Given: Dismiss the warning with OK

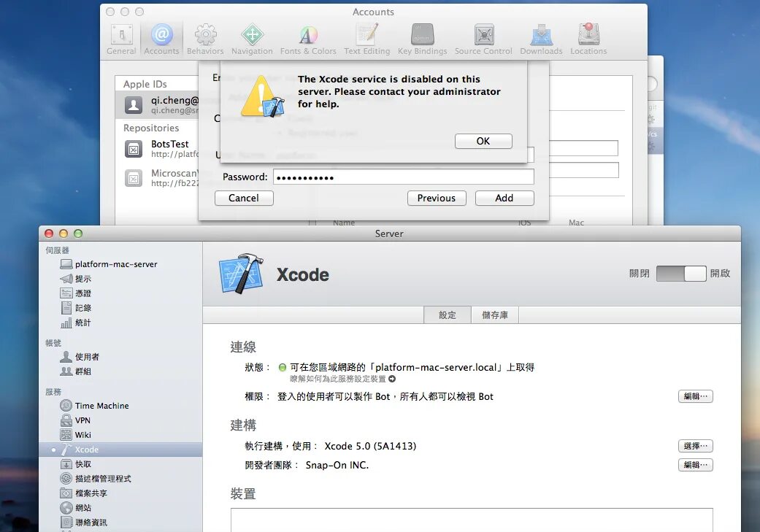Looking at the screenshot, I should pyautogui.click(x=483, y=141).
